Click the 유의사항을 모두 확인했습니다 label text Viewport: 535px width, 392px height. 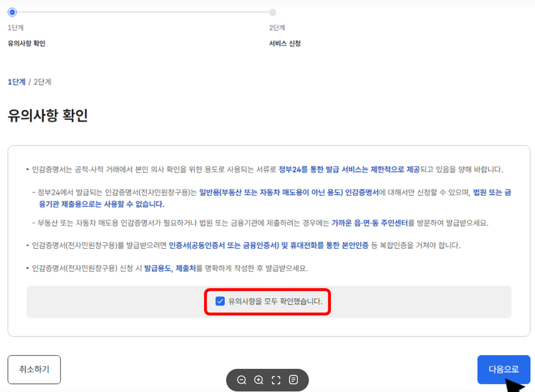(274, 302)
